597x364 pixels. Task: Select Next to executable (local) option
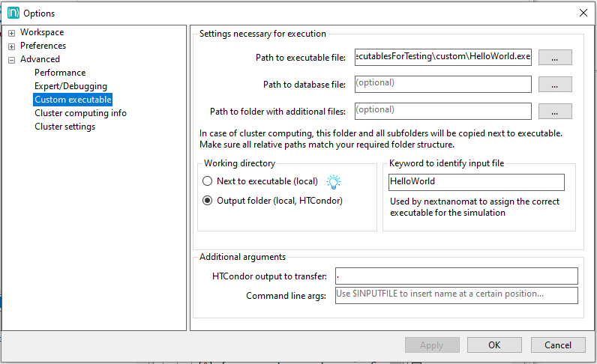(x=208, y=181)
